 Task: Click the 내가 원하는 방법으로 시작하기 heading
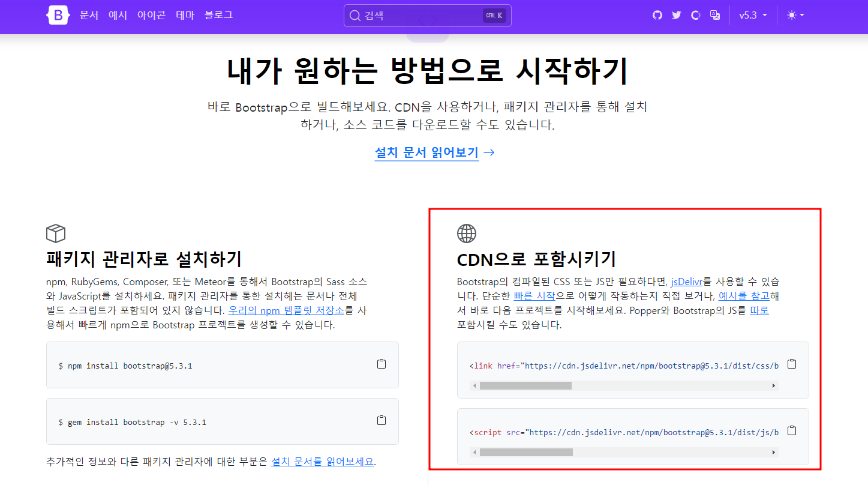coord(428,71)
